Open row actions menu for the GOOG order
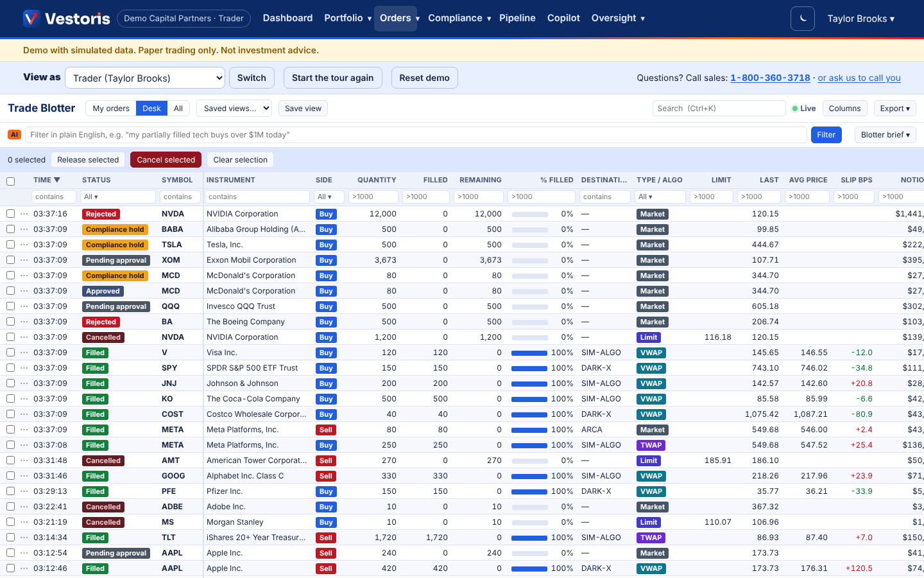924x578 pixels. 24,476
